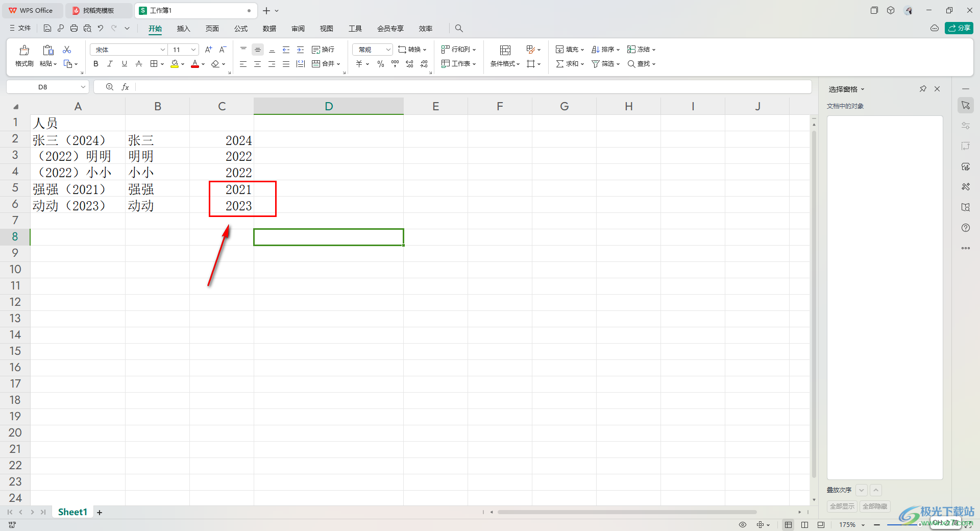Expand the fill color dropdown arrow

tap(183, 64)
